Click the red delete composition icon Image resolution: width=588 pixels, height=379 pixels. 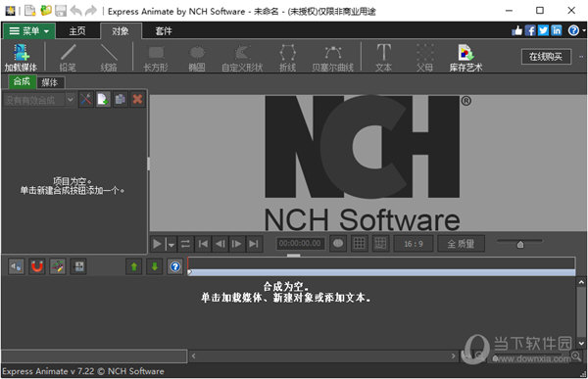(137, 99)
